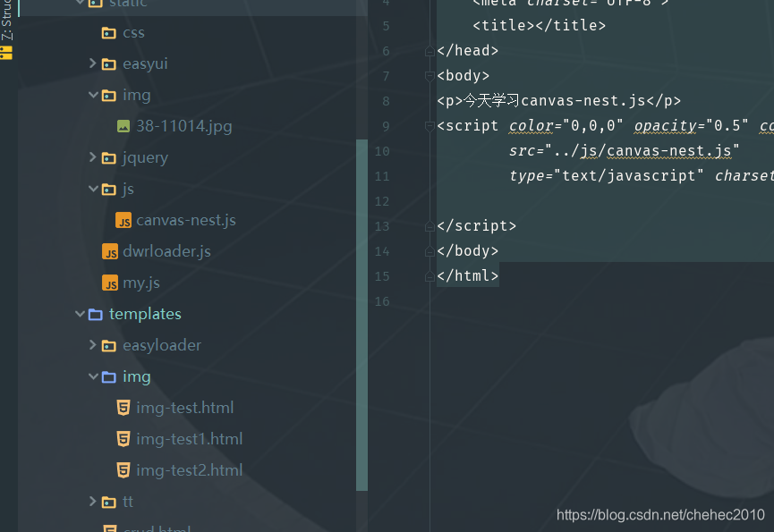774x532 pixels.
Task: Fold the <script> block on line 9
Action: (x=430, y=126)
